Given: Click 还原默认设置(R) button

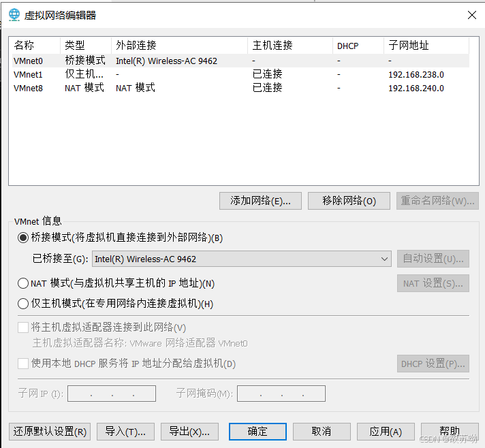Looking at the screenshot, I should [x=50, y=432].
